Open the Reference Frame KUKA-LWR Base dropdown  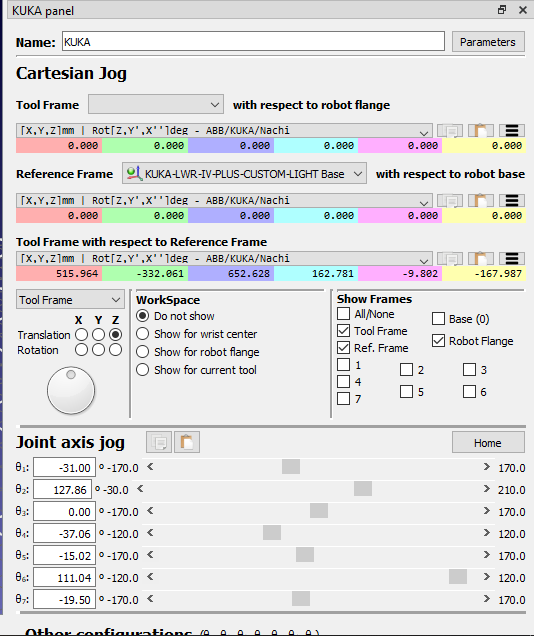coord(244,174)
